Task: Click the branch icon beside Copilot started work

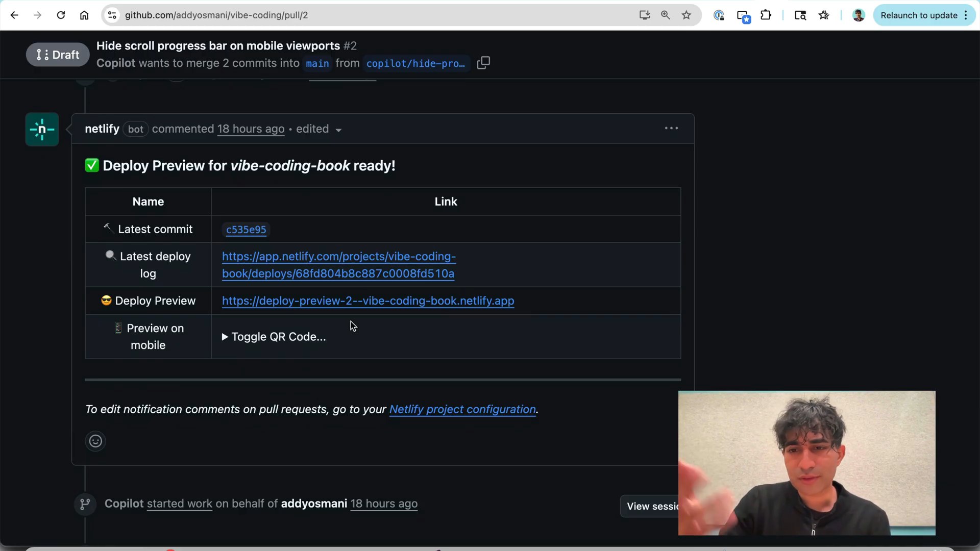Action: point(85,504)
